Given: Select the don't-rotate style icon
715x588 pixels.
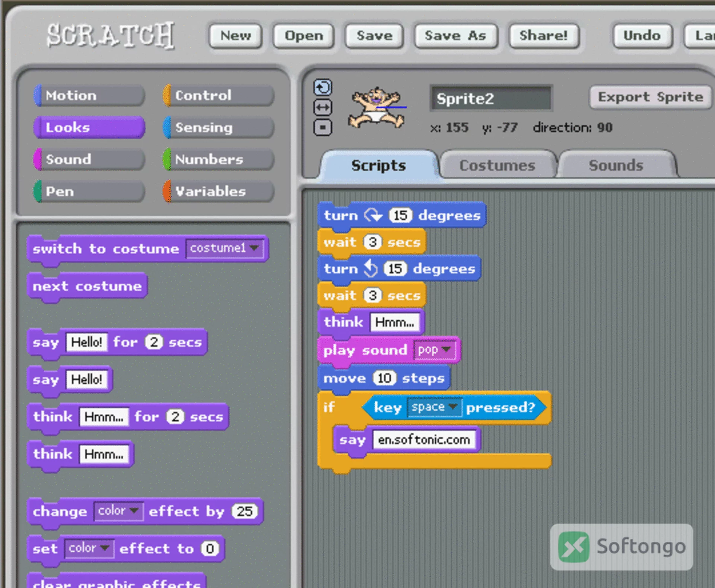Looking at the screenshot, I should [x=323, y=128].
